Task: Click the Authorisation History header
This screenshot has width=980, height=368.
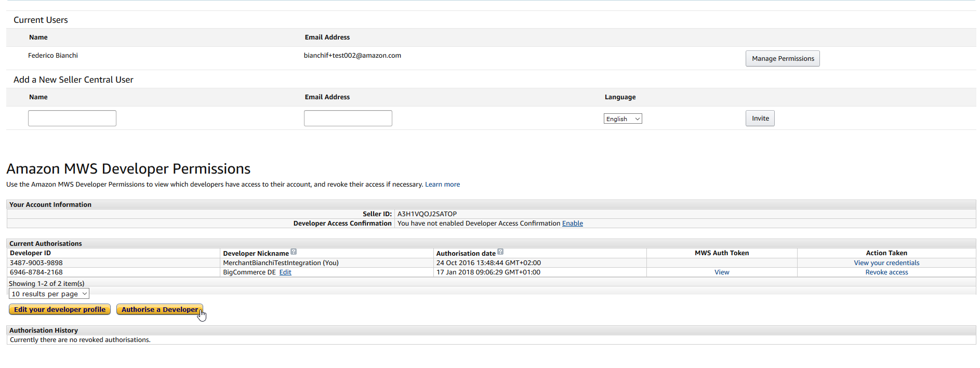Action: coord(44,331)
